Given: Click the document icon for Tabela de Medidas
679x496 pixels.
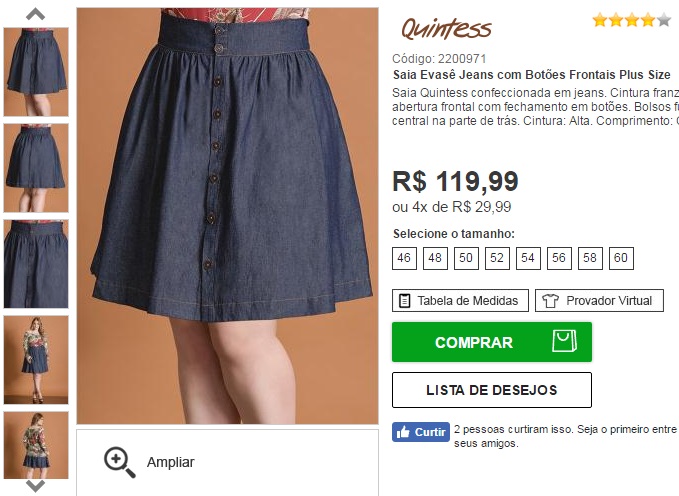Looking at the screenshot, I should tap(404, 301).
